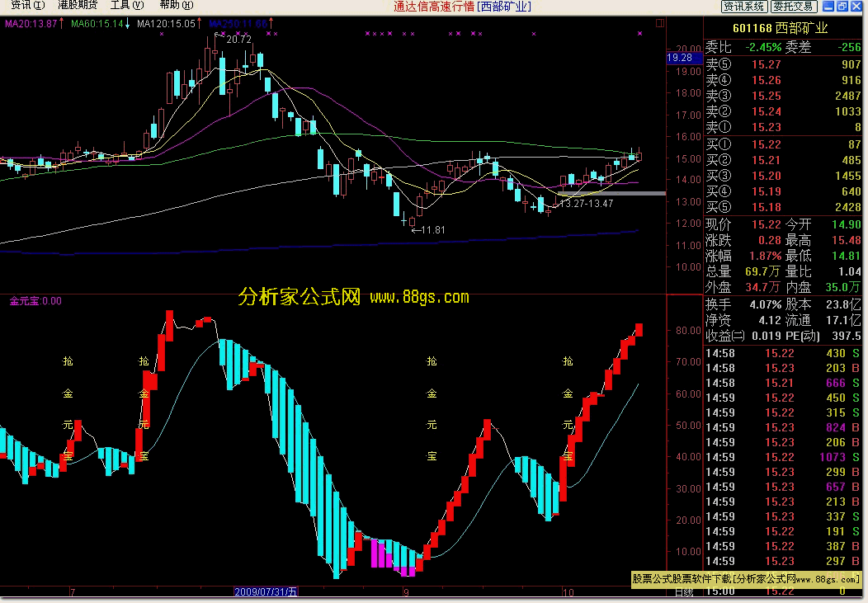
Task: Close the 通达信 window
Action: [x=856, y=6]
